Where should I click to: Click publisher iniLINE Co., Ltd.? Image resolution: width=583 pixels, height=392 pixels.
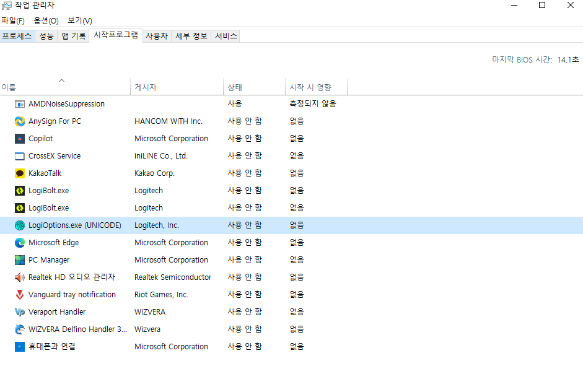pos(161,156)
